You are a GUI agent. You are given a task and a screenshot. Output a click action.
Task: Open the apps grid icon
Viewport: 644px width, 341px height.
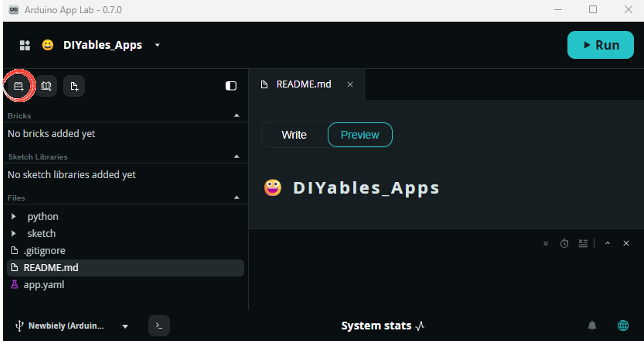click(25, 45)
